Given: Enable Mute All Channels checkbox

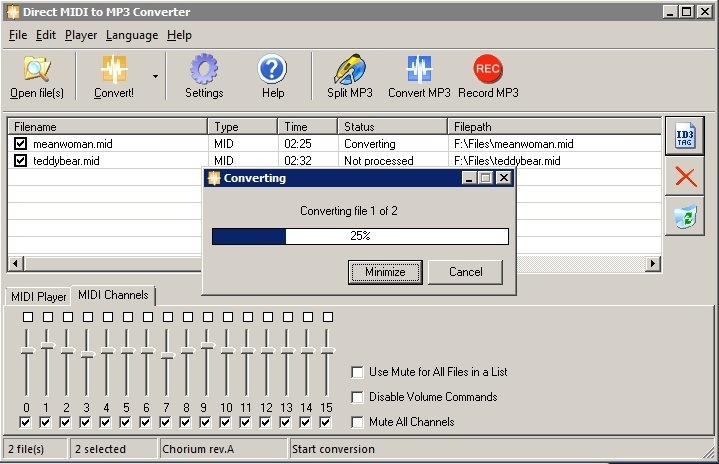Looking at the screenshot, I should [357, 422].
